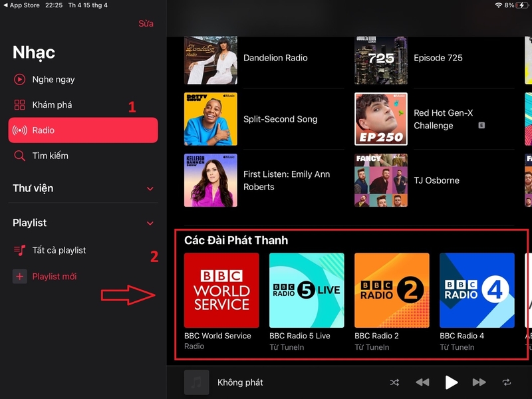Select the Radio sidebar item
The height and width of the screenshot is (399, 532).
pyautogui.click(x=83, y=130)
